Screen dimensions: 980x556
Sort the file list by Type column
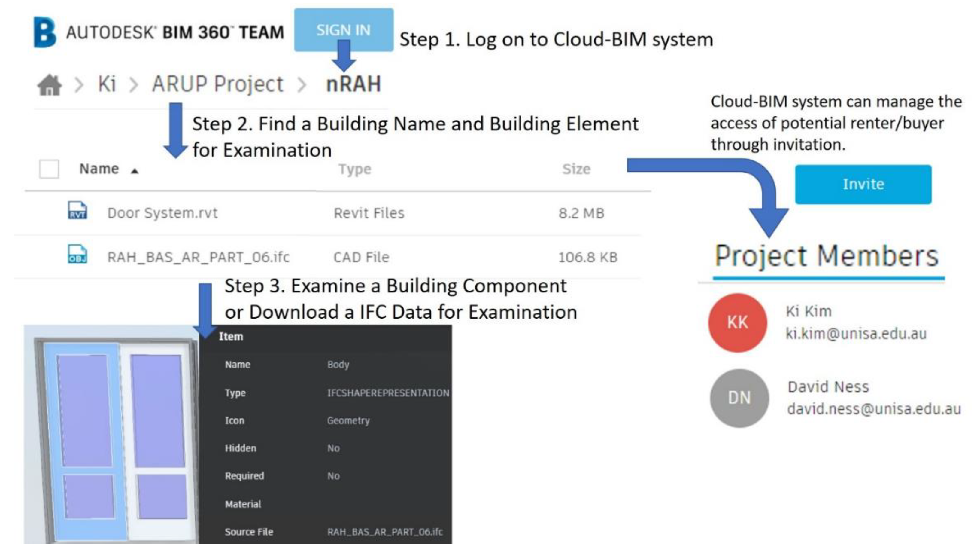pyautogui.click(x=354, y=169)
